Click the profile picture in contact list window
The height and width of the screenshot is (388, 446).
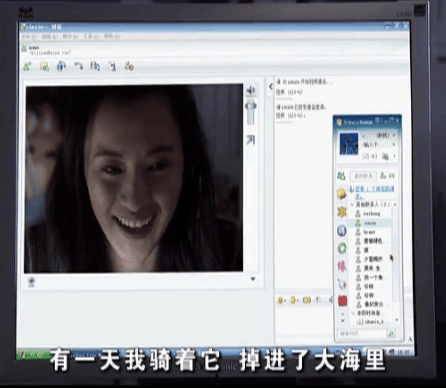(x=349, y=144)
